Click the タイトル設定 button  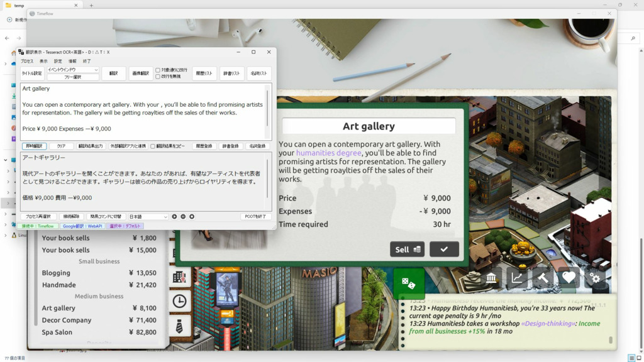point(32,74)
